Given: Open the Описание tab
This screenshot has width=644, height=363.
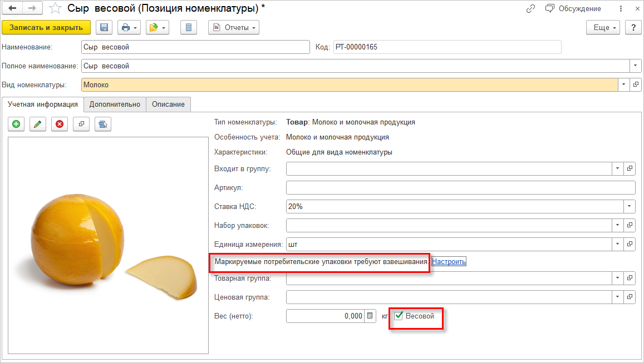Looking at the screenshot, I should 168,104.
